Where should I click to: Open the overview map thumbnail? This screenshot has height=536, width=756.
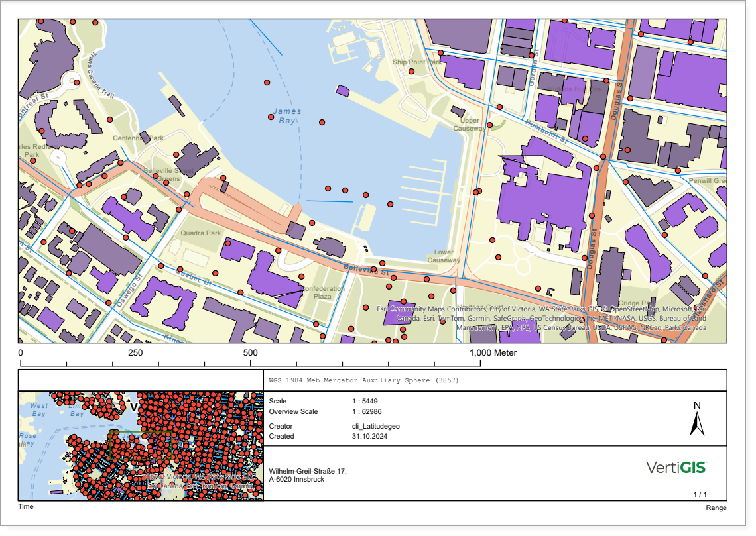coord(141,445)
